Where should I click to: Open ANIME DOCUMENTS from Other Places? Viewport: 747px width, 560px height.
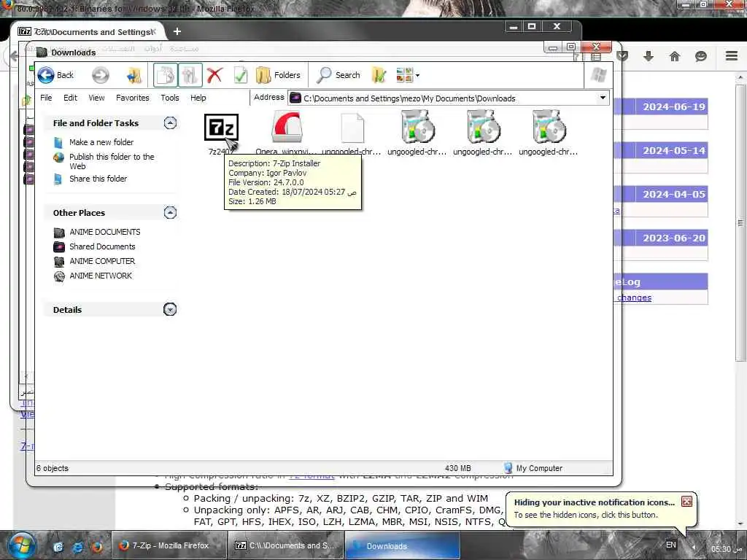105,232
